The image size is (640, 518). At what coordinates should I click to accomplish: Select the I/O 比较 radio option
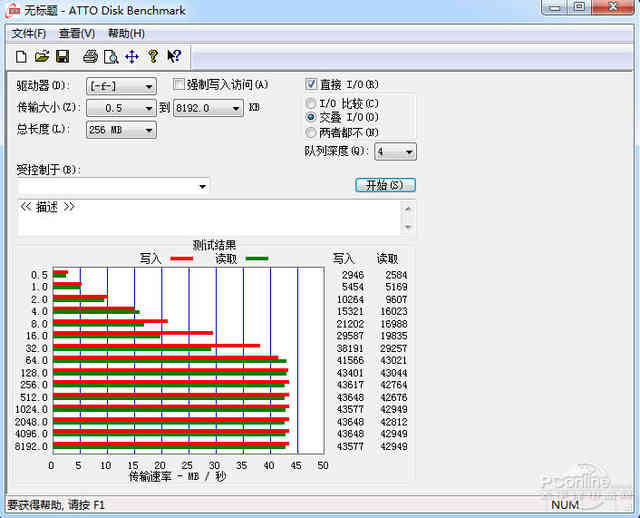point(311,103)
